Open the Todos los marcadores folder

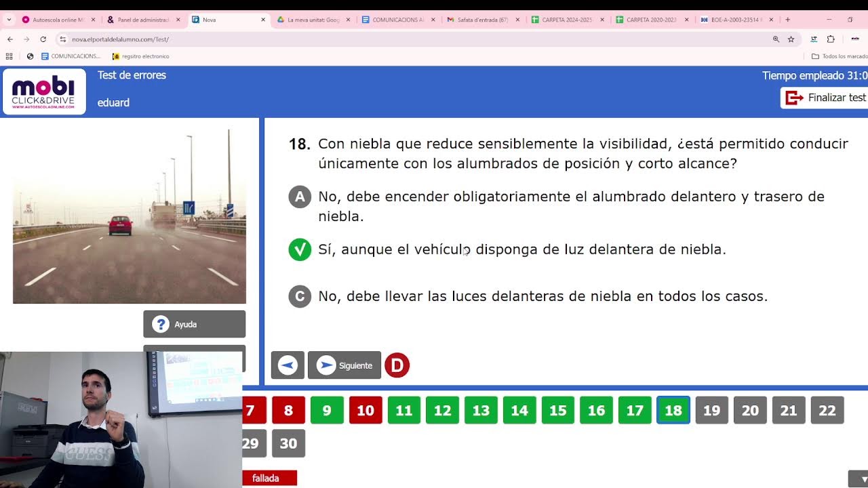click(x=840, y=56)
